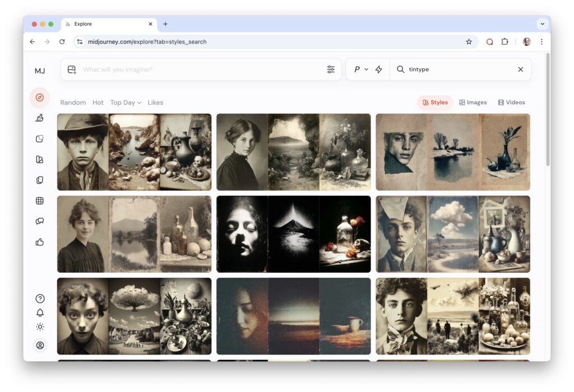Open the chat bubbles icon in sidebar
Screen dimensions: 574x392
[x=39, y=221]
